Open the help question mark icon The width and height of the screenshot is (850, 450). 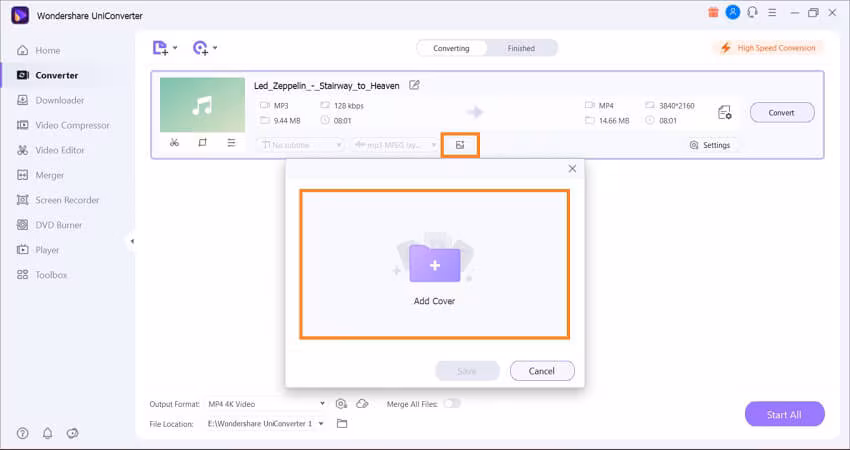coord(22,433)
